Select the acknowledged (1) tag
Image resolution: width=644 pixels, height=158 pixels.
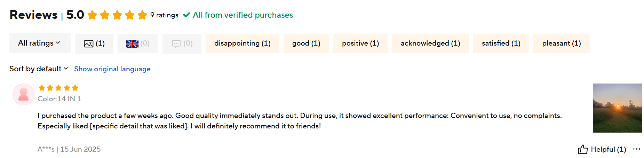430,44
